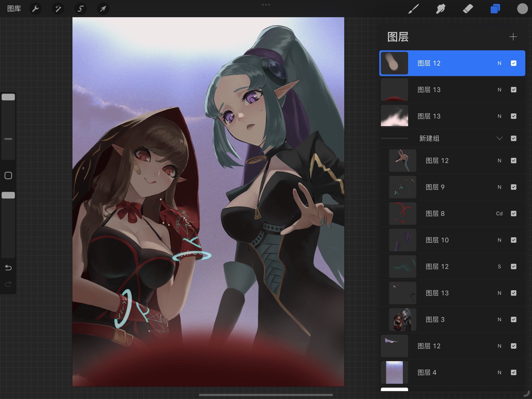This screenshot has width=532, height=399.
Task: Toggle 图层 10 visibility checkbox
Action: (513, 240)
